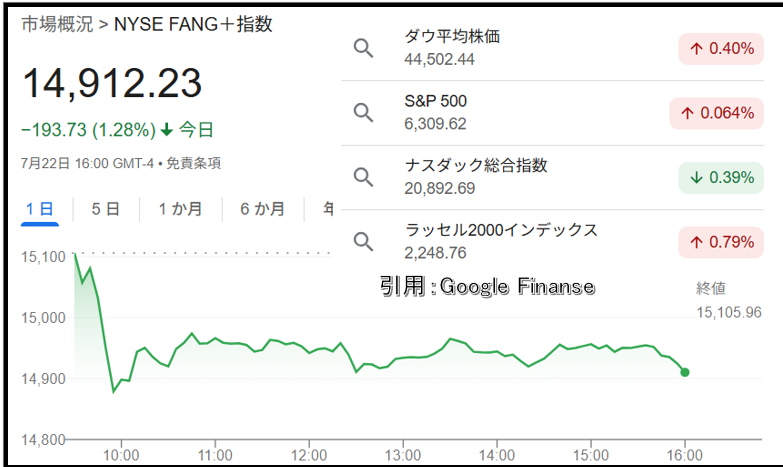Click the green 0.39% change badge
This screenshot has height=467, width=783.
pyautogui.click(x=721, y=177)
